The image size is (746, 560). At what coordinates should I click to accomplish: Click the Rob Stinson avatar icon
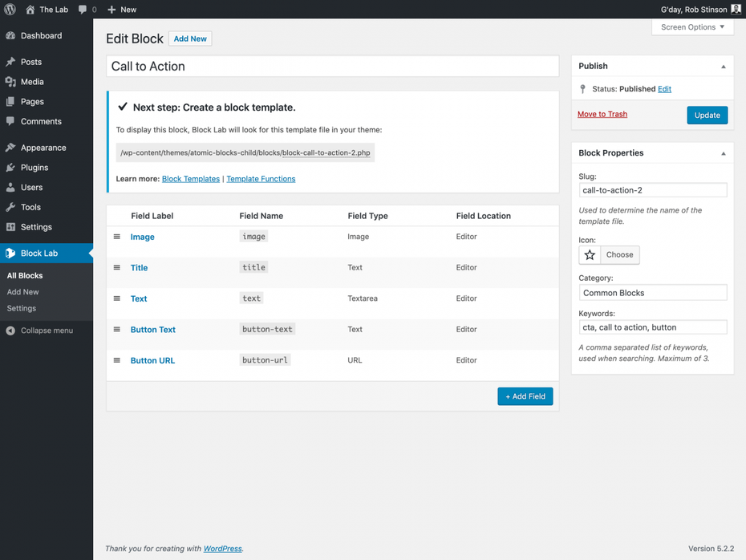(736, 9)
